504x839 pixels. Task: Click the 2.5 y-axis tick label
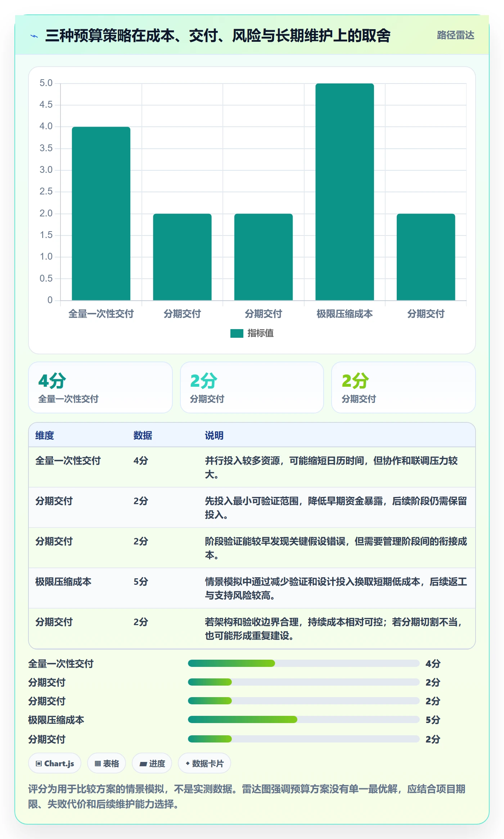coord(46,192)
